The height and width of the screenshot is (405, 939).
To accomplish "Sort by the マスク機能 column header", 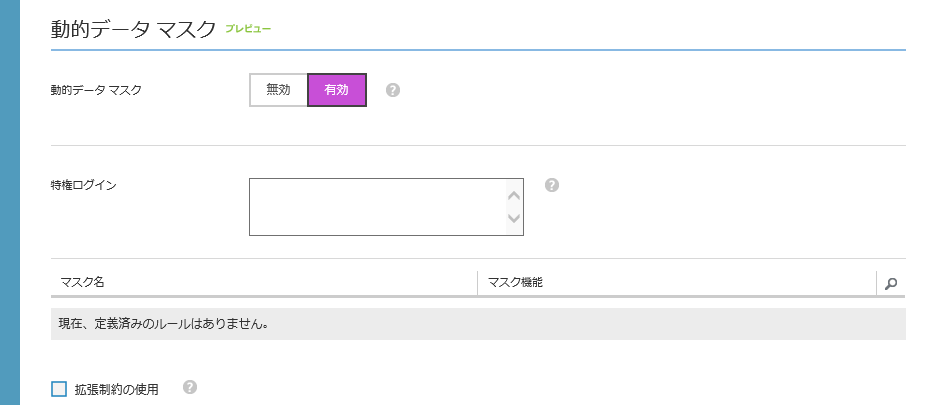I will [x=515, y=283].
